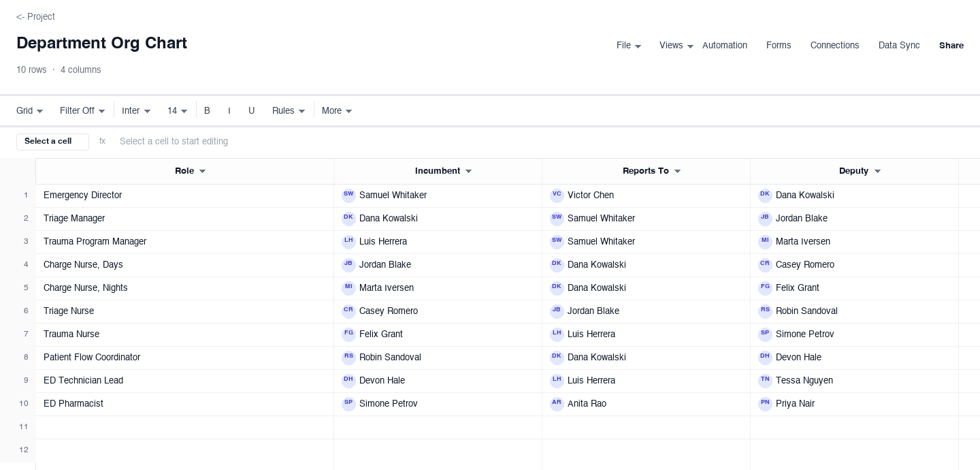Click the DK avatar in Triage Manager incumbent cell
The width and height of the screenshot is (980, 470).
click(x=348, y=219)
